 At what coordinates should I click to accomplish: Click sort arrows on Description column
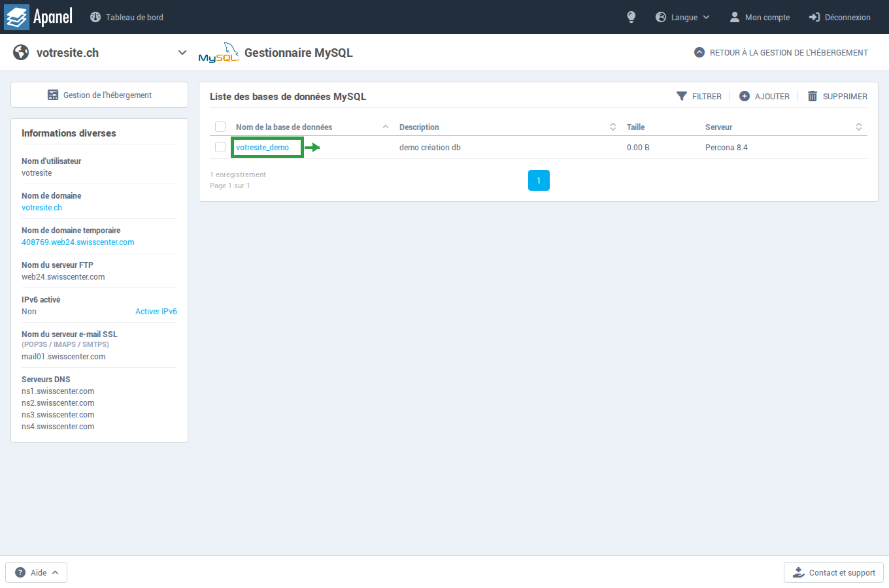(613, 127)
